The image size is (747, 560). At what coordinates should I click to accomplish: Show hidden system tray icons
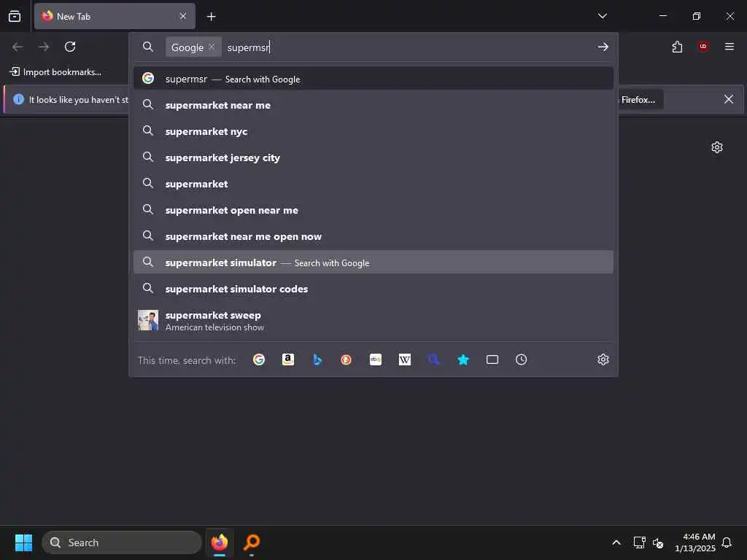pos(616,542)
